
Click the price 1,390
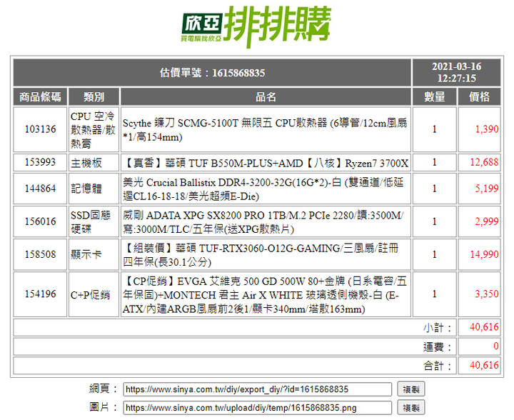tap(487, 129)
